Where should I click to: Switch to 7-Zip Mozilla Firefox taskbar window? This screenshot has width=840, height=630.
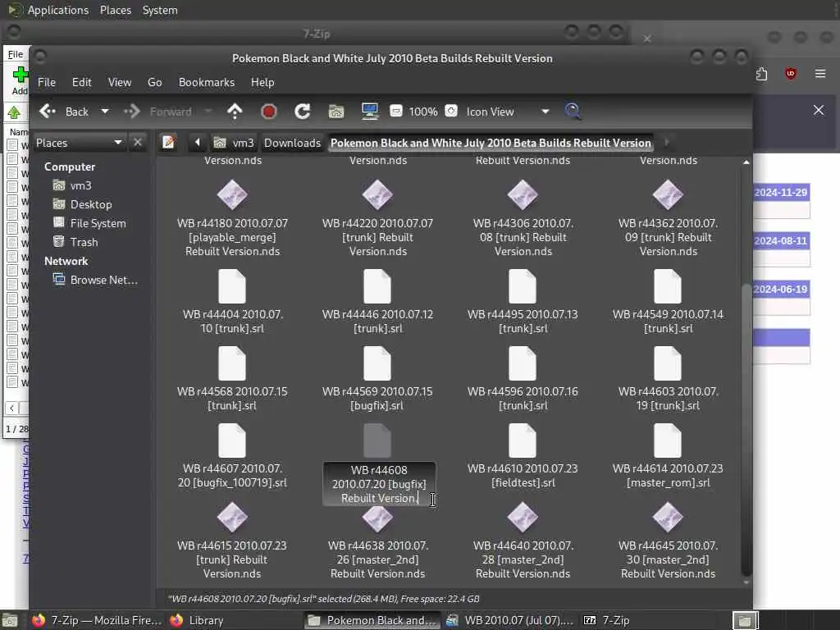tap(97, 620)
